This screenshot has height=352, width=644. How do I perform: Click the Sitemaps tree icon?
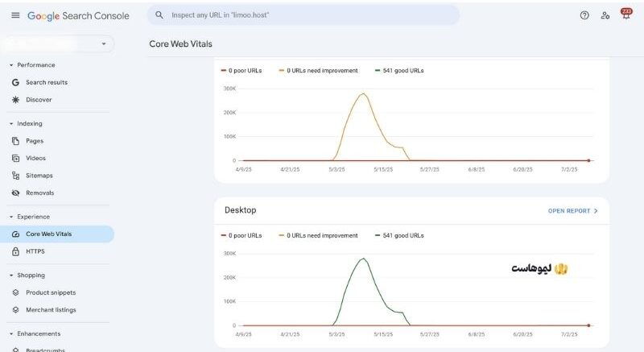(x=15, y=176)
